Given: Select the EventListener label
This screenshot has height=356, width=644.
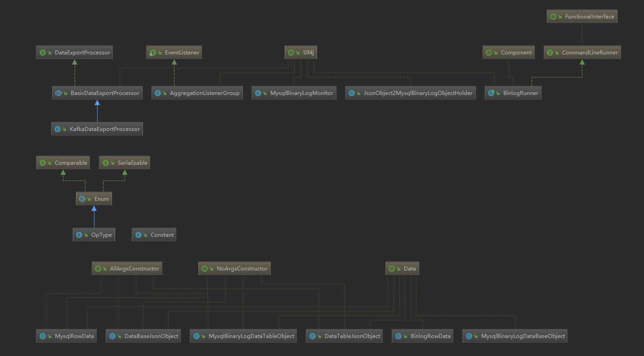Looking at the screenshot, I should coord(182,53).
